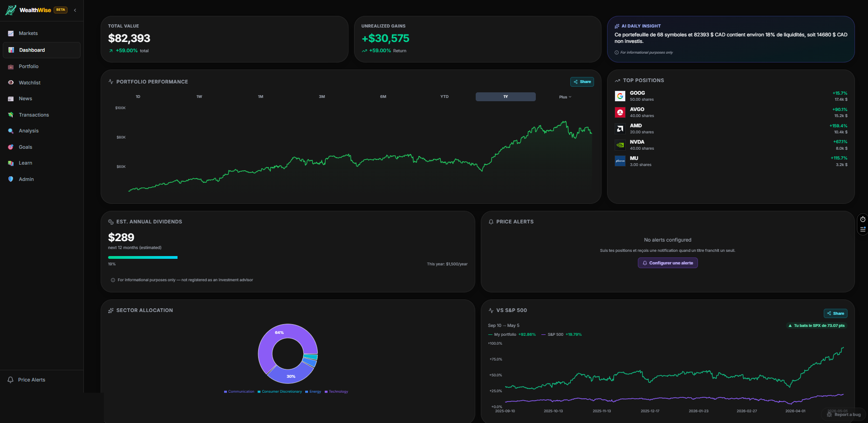
Task: Click the Price Alerts bell icon in sidebar
Action: 10,380
